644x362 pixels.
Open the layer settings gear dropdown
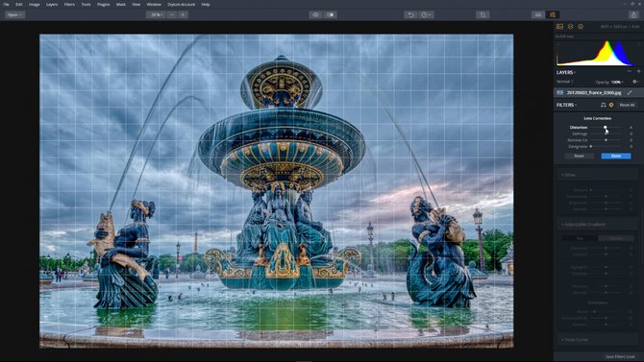pos(635,82)
